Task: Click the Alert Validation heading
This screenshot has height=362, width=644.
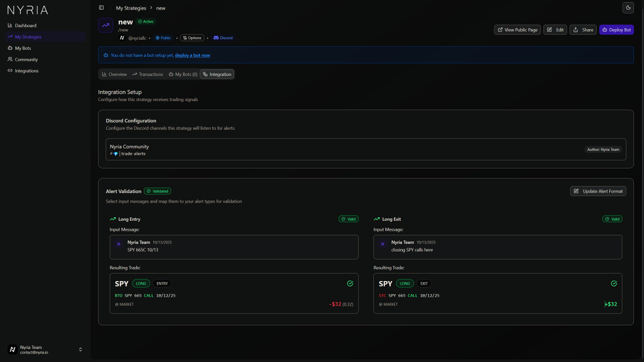Action: pyautogui.click(x=123, y=191)
